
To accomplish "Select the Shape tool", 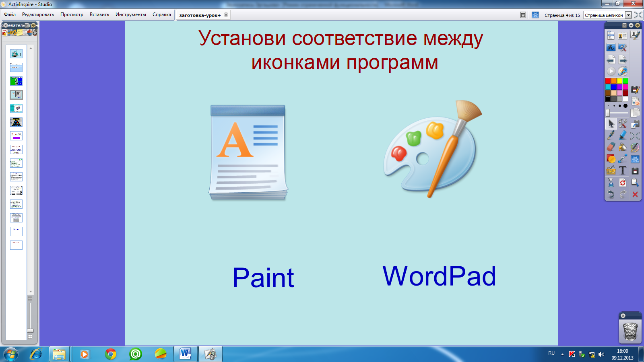I will pyautogui.click(x=611, y=159).
